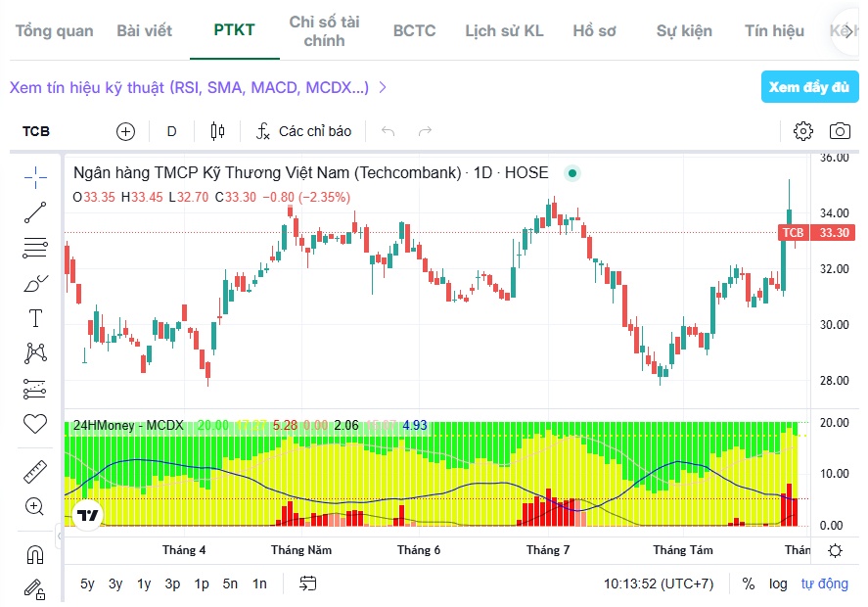Select the trend line drawing tool
868x607 pixels.
[35, 212]
